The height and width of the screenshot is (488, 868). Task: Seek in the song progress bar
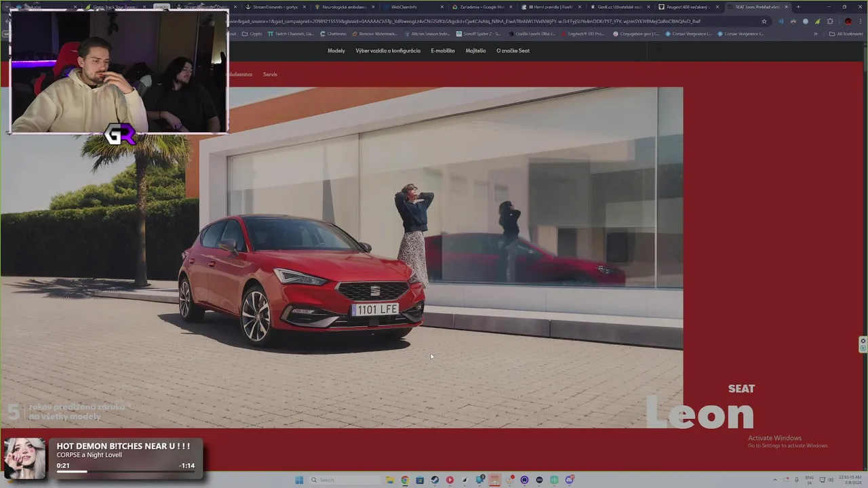(125, 472)
